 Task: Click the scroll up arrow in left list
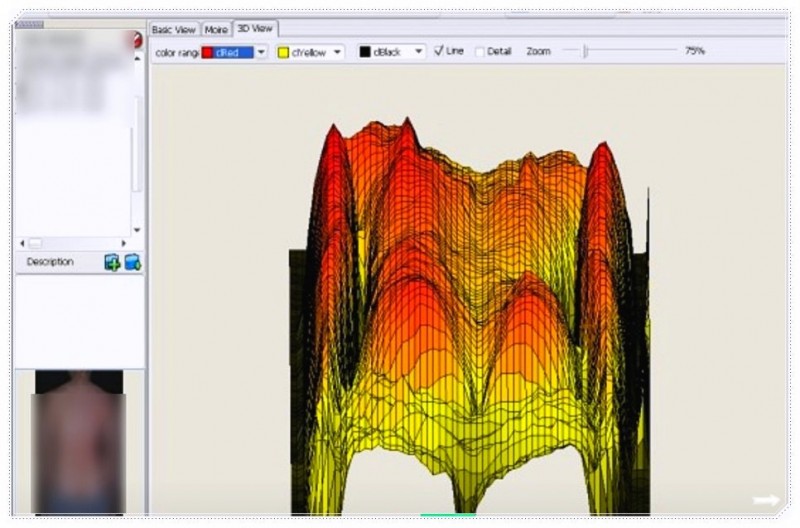coord(138,58)
